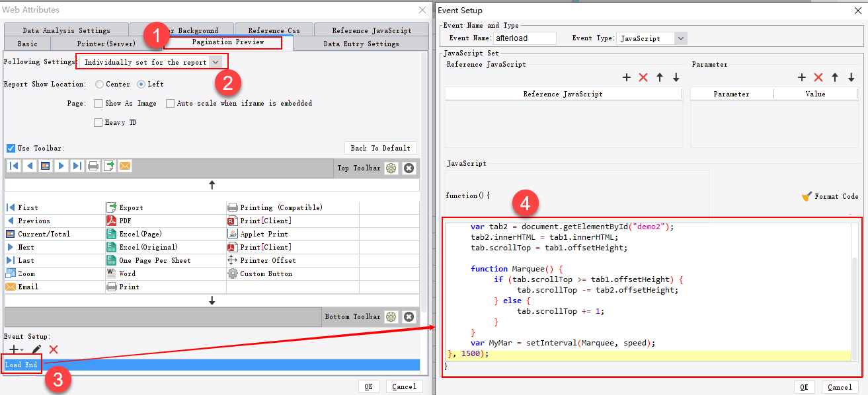Add a Reference JavaScript with the plus icon
This screenshot has height=395, width=868.
(626, 77)
